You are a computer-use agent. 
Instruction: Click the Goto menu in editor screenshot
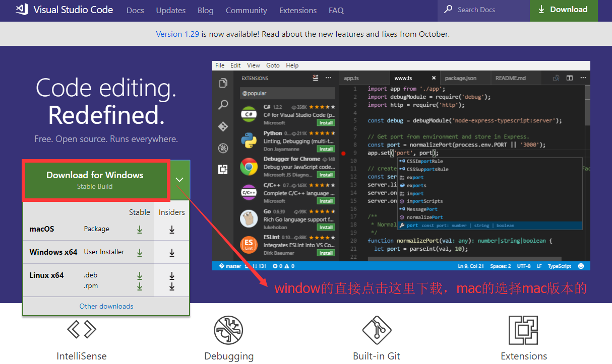tap(273, 65)
